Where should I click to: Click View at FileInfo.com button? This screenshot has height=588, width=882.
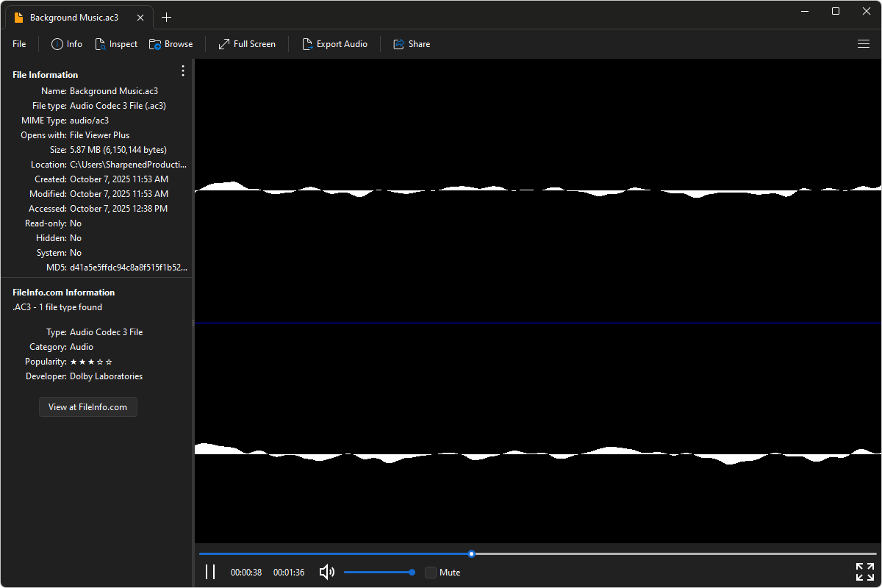(88, 407)
